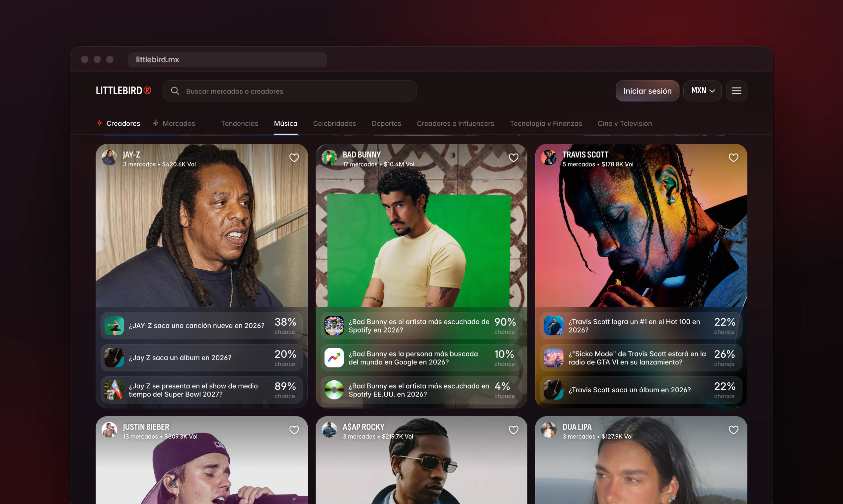Click Bad Bunny's small avatar icon

tap(329, 157)
